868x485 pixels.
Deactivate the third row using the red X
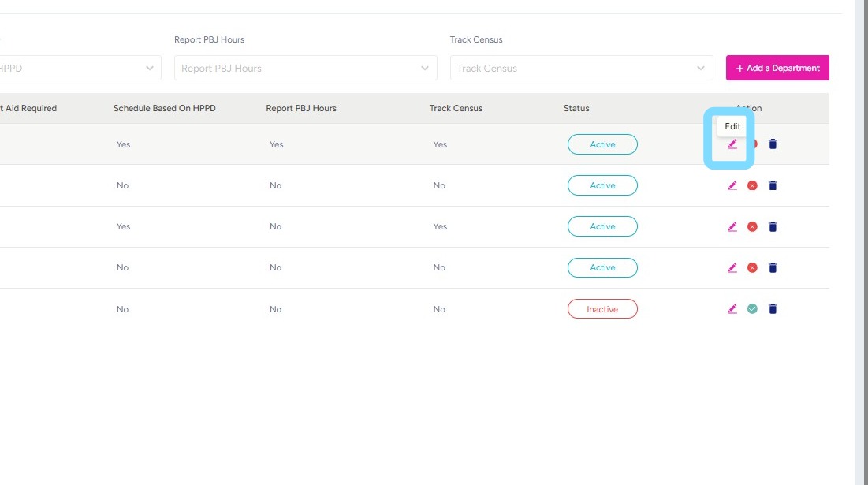coord(752,226)
